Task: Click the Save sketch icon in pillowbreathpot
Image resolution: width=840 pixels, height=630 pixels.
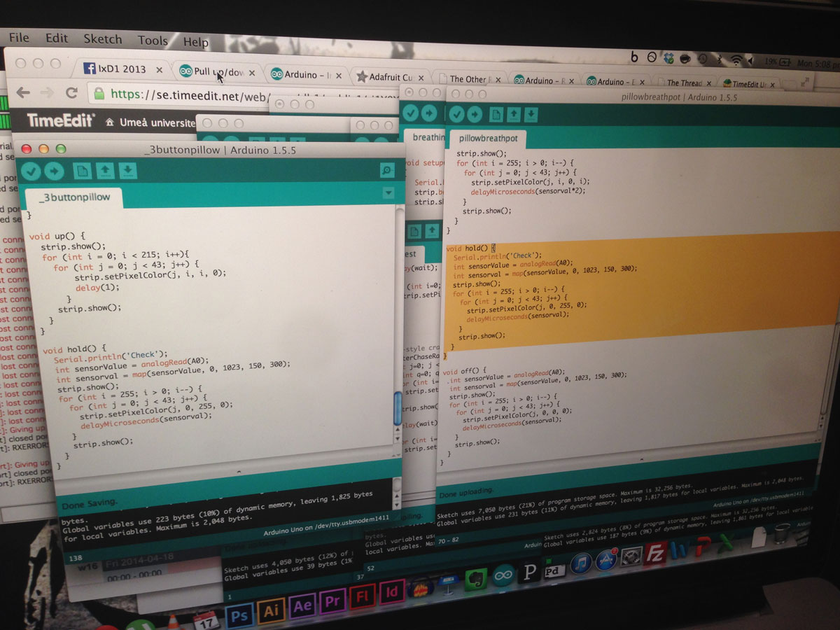Action: [x=531, y=113]
